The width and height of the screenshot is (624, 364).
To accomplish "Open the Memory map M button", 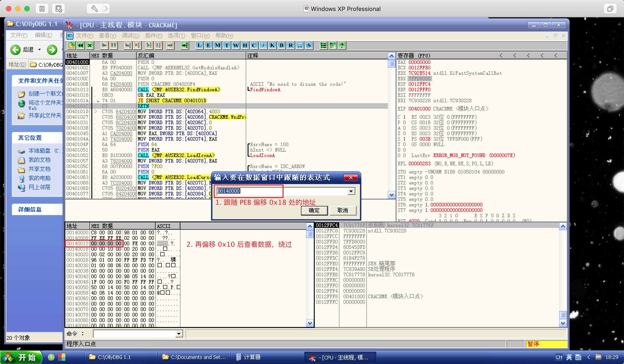I will tap(217, 46).
